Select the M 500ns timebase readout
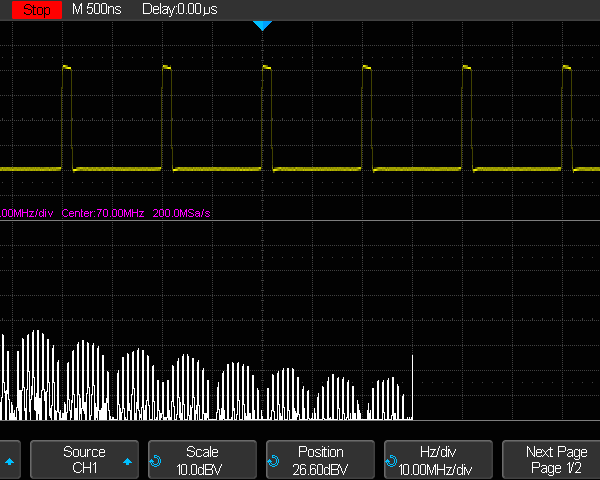The height and width of the screenshot is (480, 600). pos(98,9)
